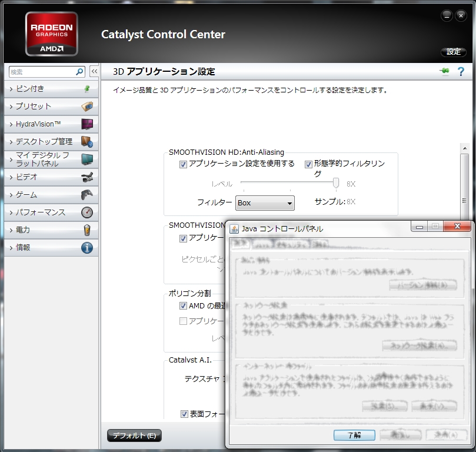Click the デフォルト(E) button

coord(134,436)
